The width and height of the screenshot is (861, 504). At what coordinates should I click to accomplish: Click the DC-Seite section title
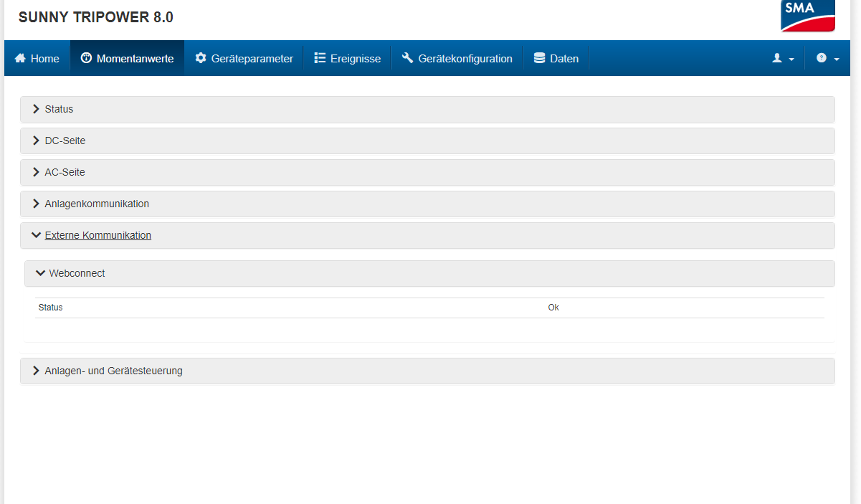[65, 141]
